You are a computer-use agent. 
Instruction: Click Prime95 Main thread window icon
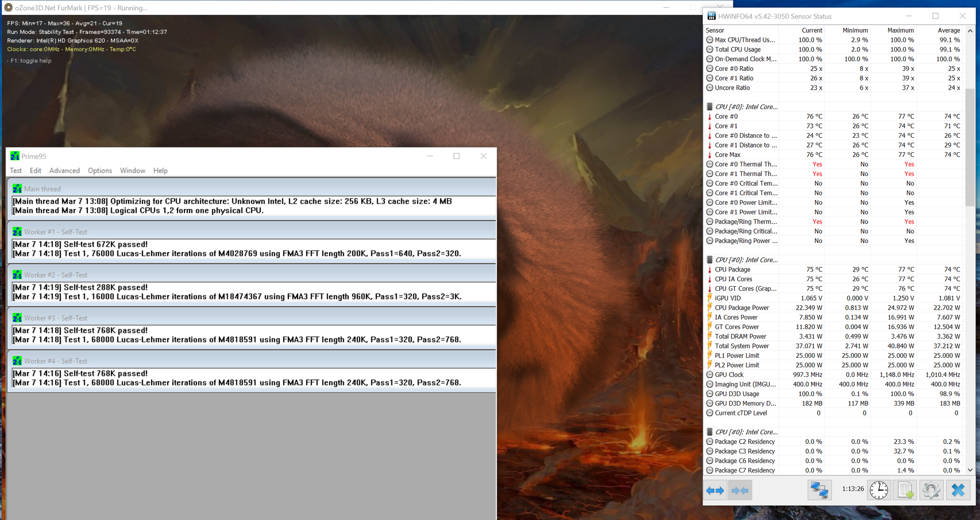17,189
